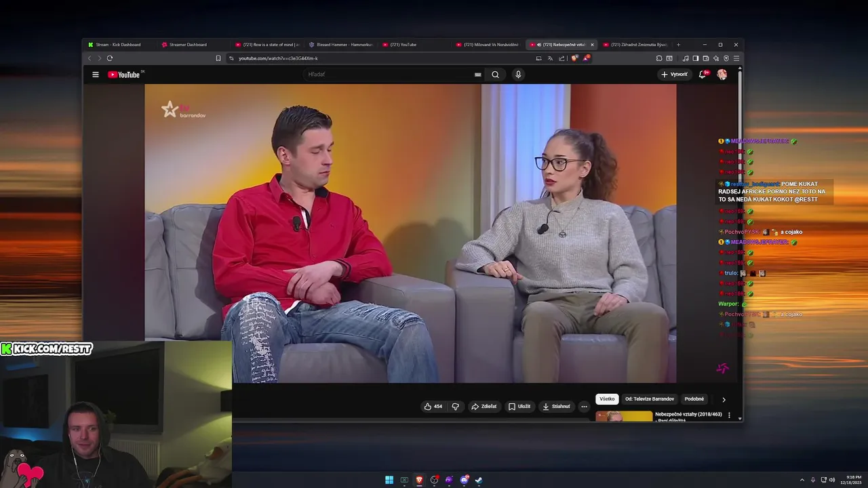Image resolution: width=868 pixels, height=488 pixels.
Task: Select the Od: Televize Barrandov chip
Action: click(x=650, y=399)
